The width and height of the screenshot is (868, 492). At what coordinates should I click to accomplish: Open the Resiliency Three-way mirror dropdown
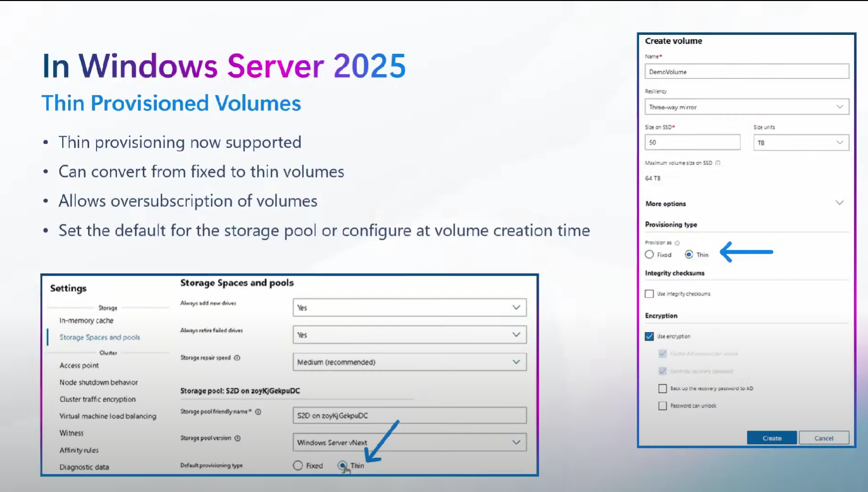click(747, 107)
